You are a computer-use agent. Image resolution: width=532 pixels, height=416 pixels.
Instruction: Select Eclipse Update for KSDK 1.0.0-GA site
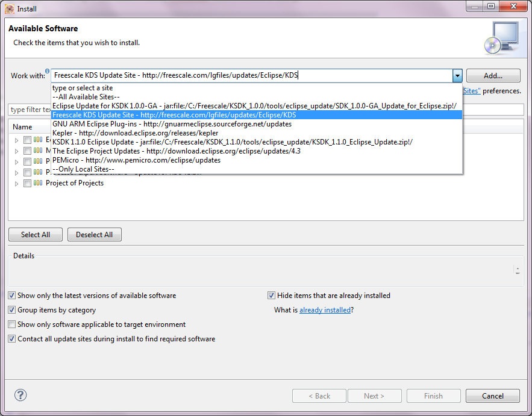[257, 106]
